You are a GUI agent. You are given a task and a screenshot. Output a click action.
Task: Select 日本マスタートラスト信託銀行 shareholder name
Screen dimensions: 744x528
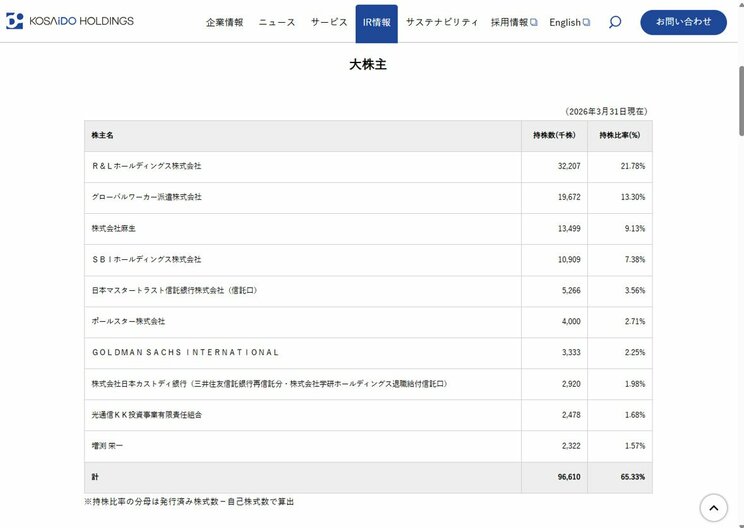[175, 290]
